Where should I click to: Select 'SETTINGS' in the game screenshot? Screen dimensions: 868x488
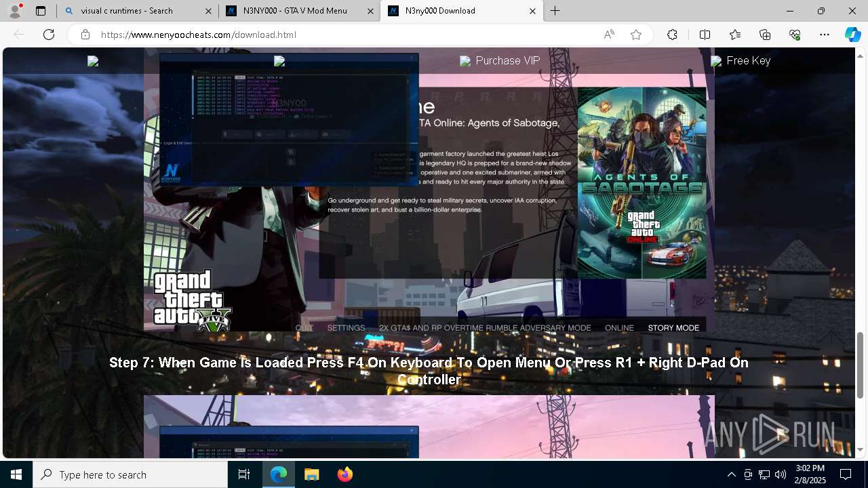click(346, 328)
